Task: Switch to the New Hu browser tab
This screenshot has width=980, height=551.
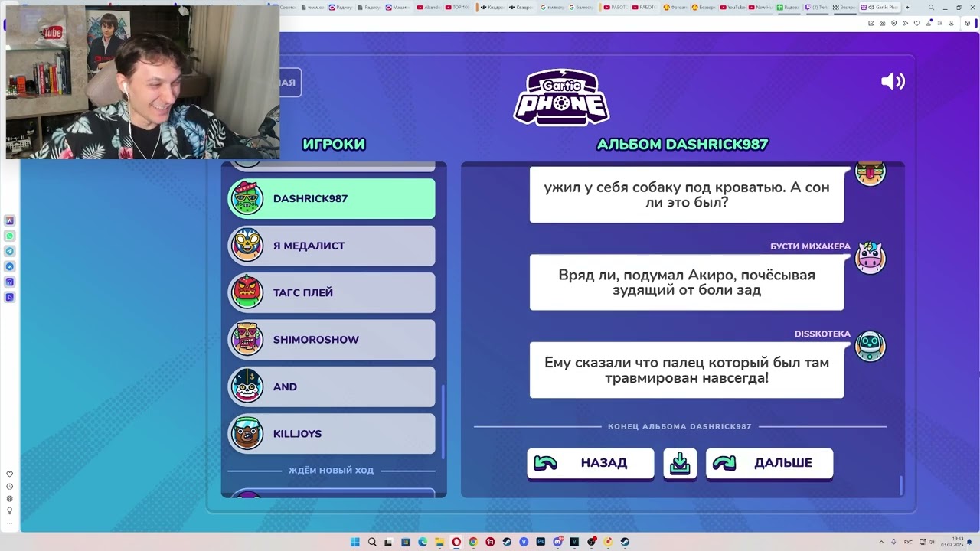Action: point(761,8)
